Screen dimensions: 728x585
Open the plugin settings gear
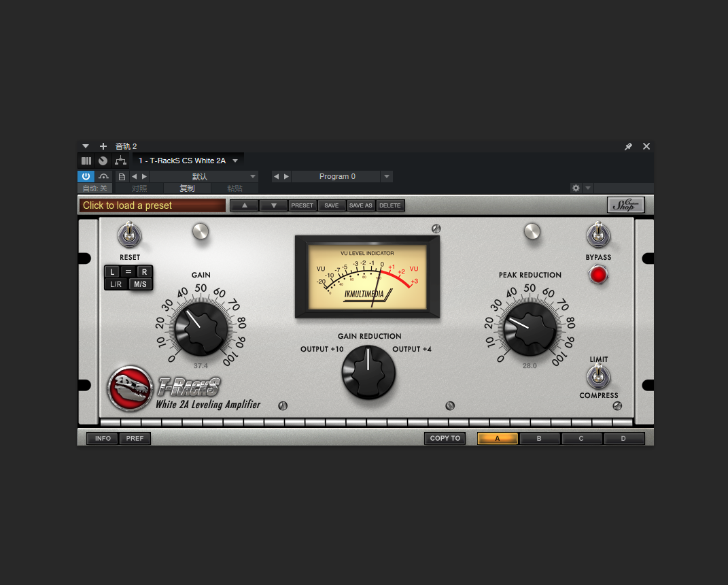tap(576, 188)
